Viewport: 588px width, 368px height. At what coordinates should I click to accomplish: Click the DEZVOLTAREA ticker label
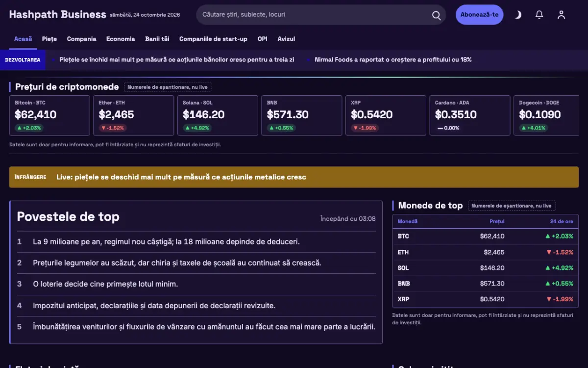click(23, 60)
